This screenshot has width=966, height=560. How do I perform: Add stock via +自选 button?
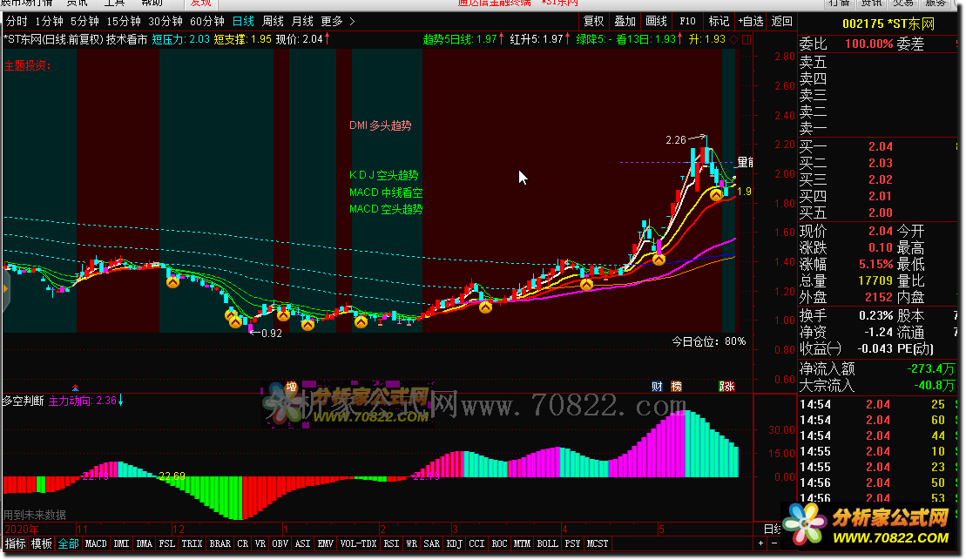click(750, 22)
